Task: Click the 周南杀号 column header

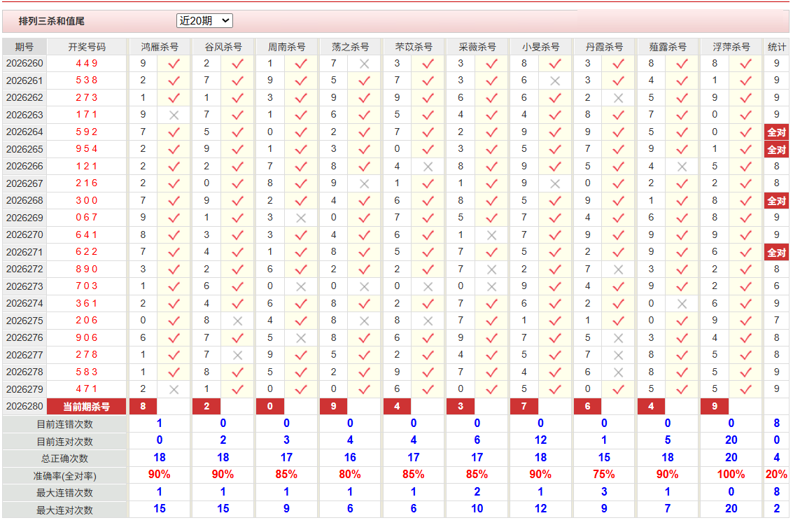Action: pos(287,47)
